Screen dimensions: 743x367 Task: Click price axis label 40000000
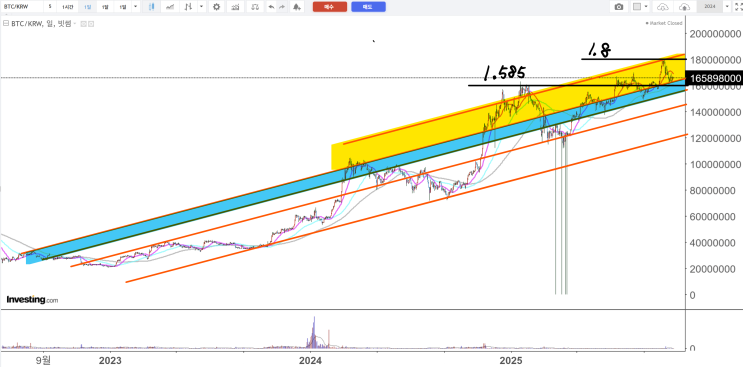[713, 242]
